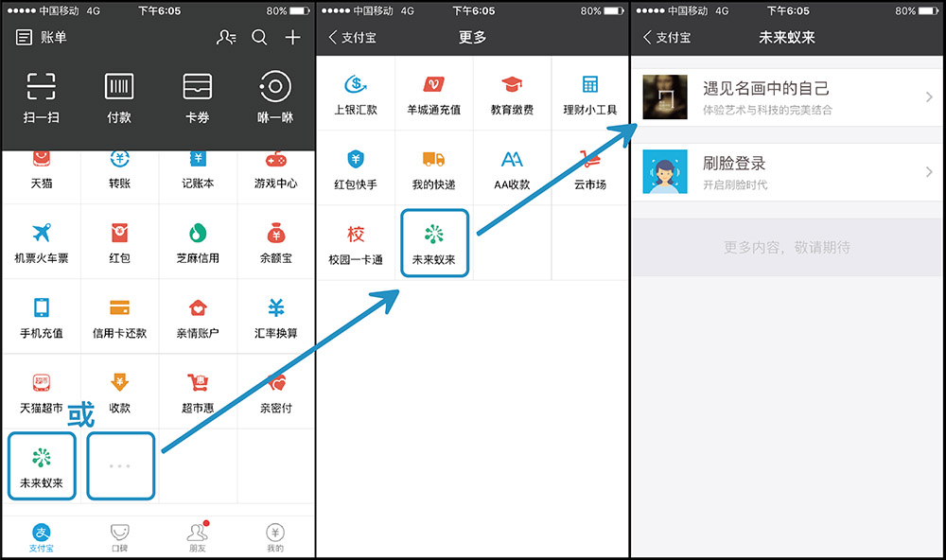
Task: Open 亲密付
Action: [275, 393]
